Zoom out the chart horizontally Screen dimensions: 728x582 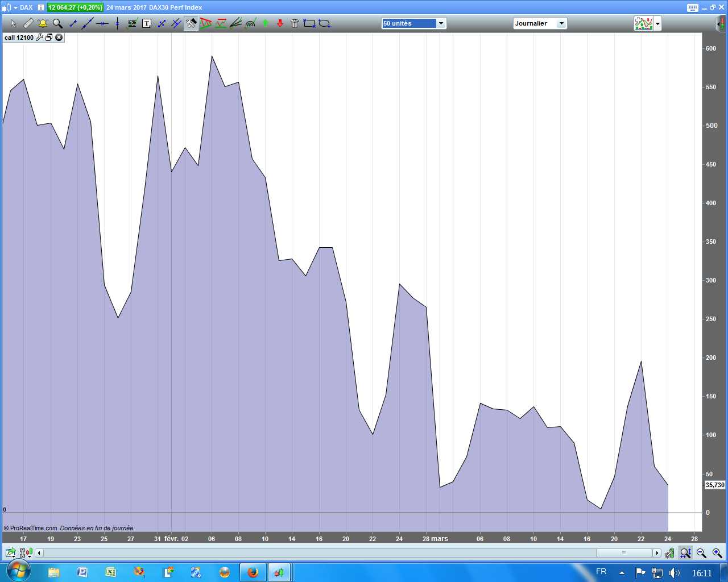(702, 552)
